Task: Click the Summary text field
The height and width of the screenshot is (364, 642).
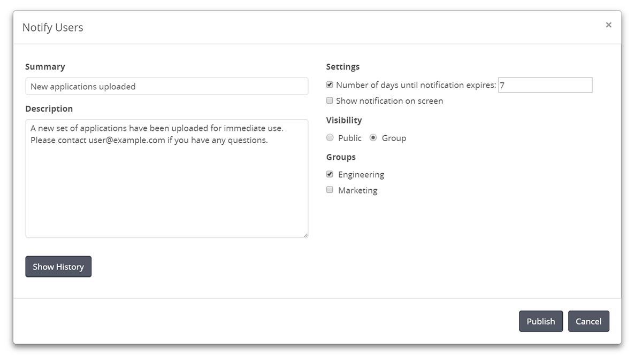Action: (x=166, y=87)
